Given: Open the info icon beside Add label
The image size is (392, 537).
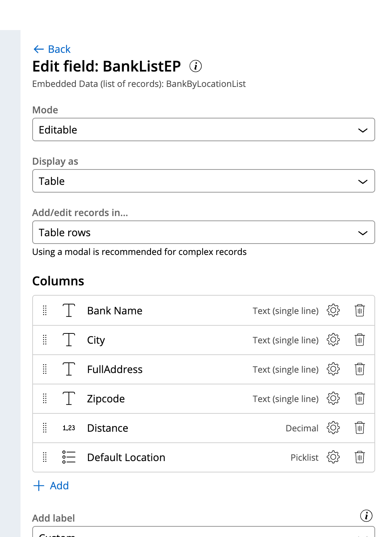Looking at the screenshot, I should [366, 516].
